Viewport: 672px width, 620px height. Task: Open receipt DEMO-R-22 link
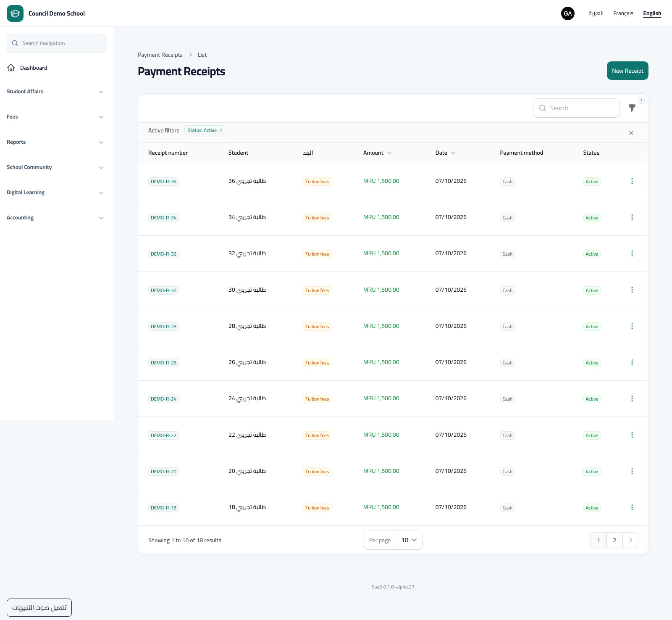click(x=163, y=435)
